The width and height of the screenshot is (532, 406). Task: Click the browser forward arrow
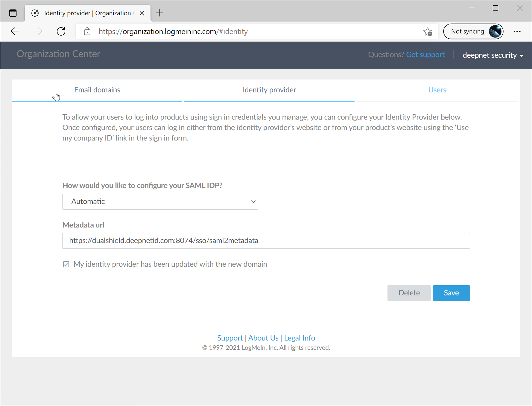point(38,31)
